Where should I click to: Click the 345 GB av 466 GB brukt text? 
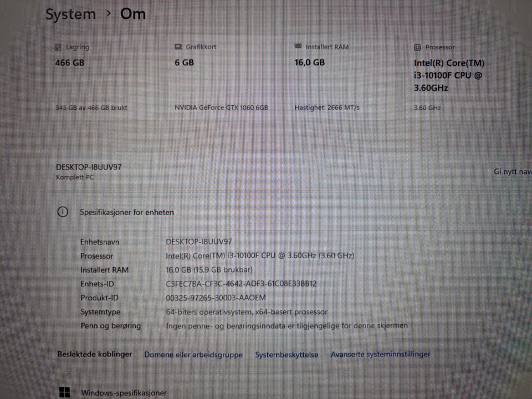click(x=91, y=108)
